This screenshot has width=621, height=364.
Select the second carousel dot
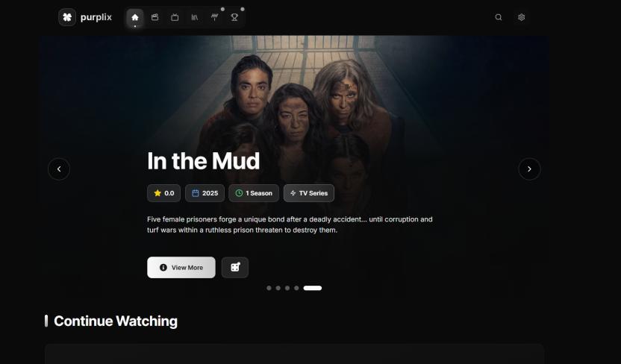278,288
